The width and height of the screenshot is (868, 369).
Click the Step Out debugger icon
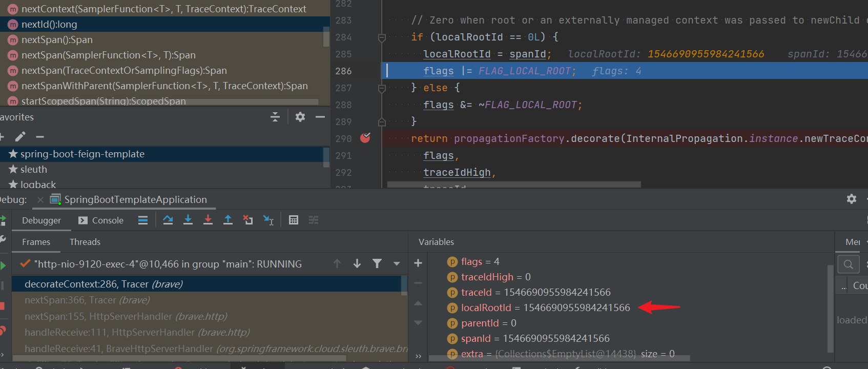tap(228, 220)
